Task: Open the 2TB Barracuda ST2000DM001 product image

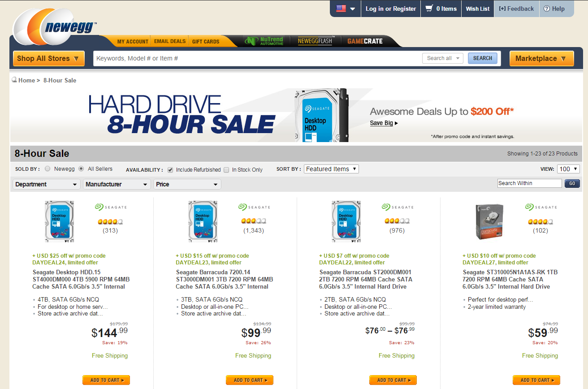Action: pos(346,221)
